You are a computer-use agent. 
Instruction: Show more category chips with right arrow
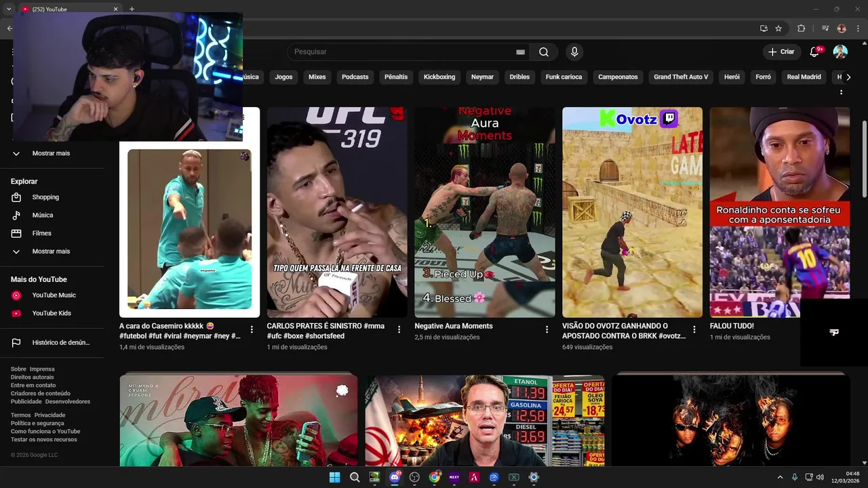coord(848,77)
